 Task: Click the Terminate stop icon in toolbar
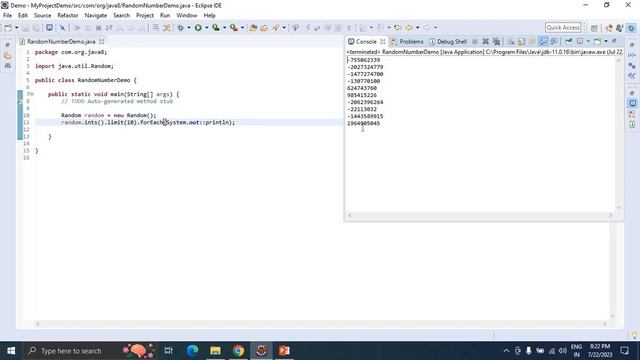98,28
